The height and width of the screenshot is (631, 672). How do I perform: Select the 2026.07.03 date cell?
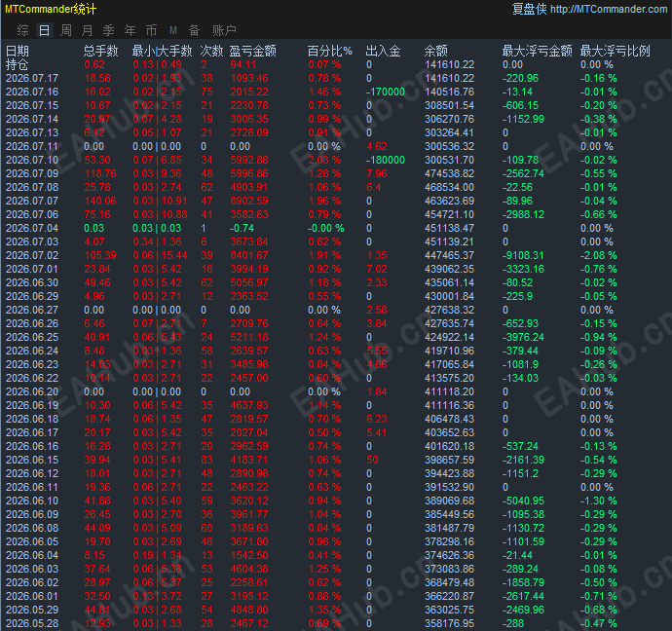(32, 242)
